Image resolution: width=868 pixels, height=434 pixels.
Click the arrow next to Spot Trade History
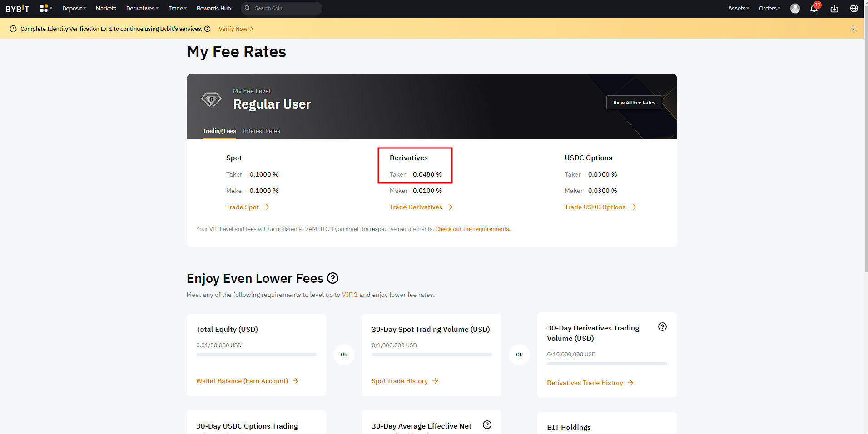pyautogui.click(x=435, y=381)
